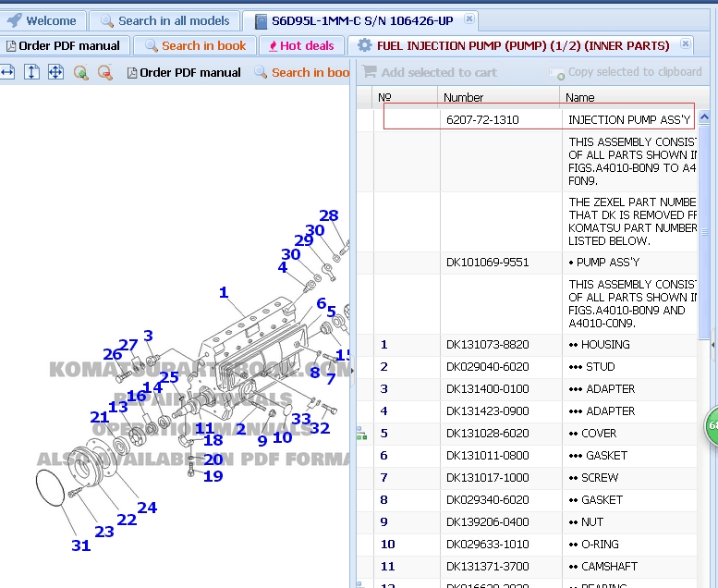Click callout 31 on the diagram
Image resolution: width=718 pixels, height=588 pixels.
(x=81, y=545)
